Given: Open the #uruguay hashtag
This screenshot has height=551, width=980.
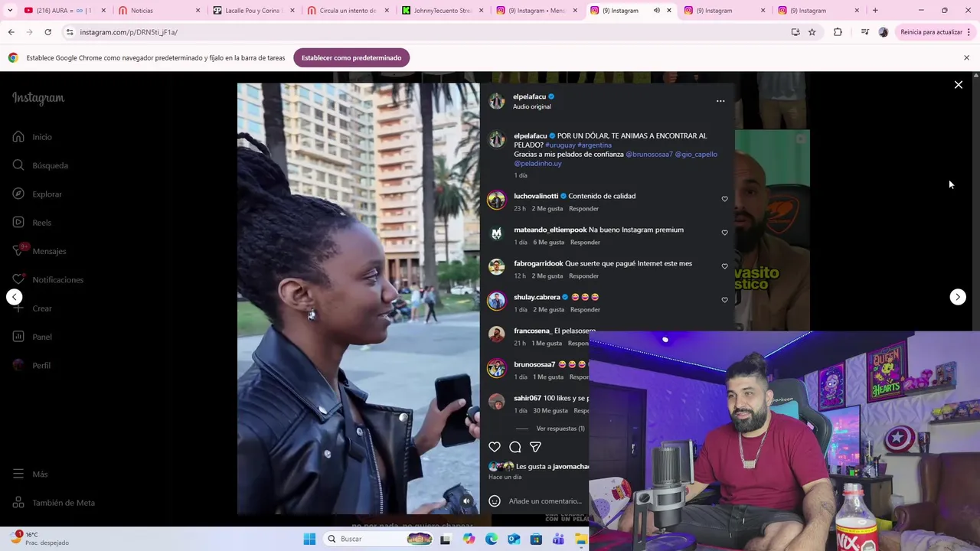Looking at the screenshot, I should tap(560, 145).
